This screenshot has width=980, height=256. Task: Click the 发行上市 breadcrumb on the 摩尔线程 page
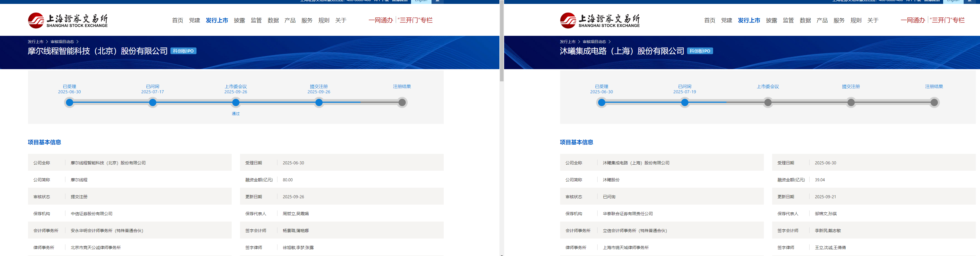point(35,42)
